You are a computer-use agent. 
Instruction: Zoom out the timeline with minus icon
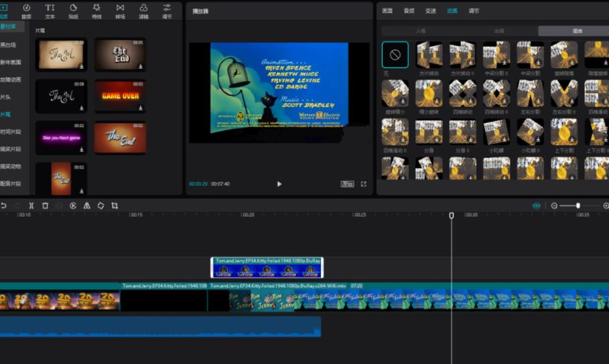(554, 205)
